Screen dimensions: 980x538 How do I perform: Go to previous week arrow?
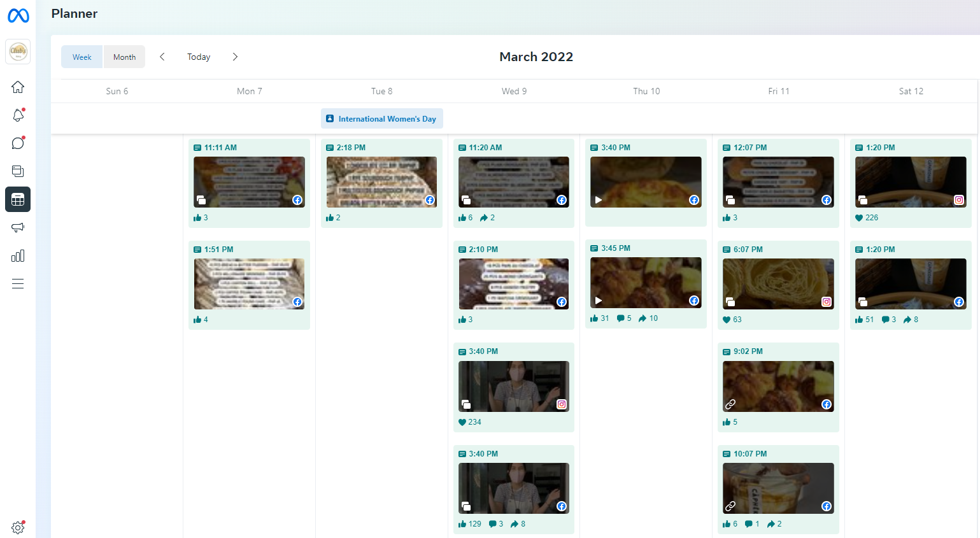point(162,57)
